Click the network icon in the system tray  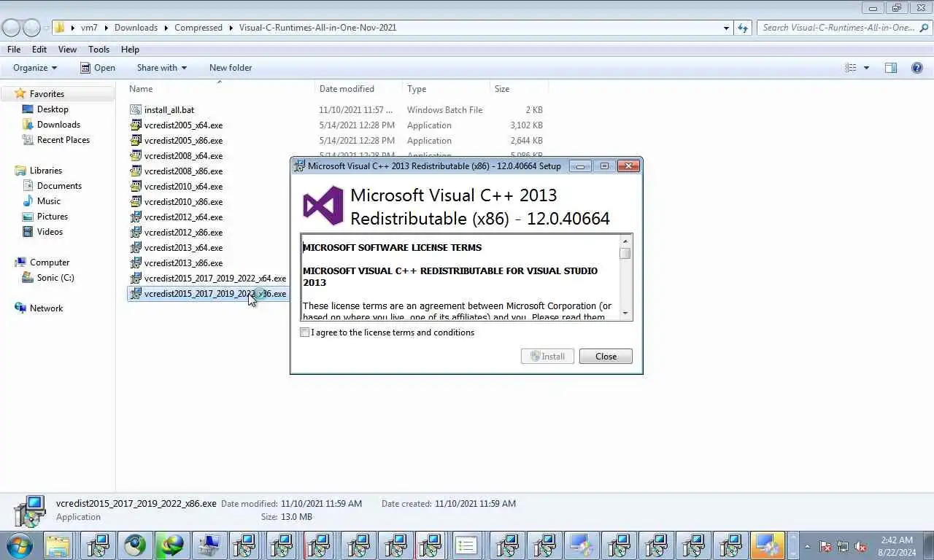point(843,545)
